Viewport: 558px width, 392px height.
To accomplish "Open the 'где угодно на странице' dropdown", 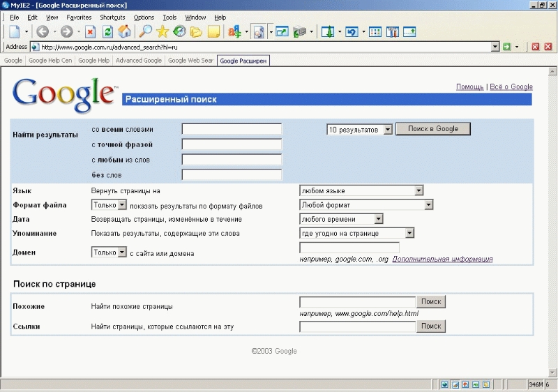I will 409,234.
